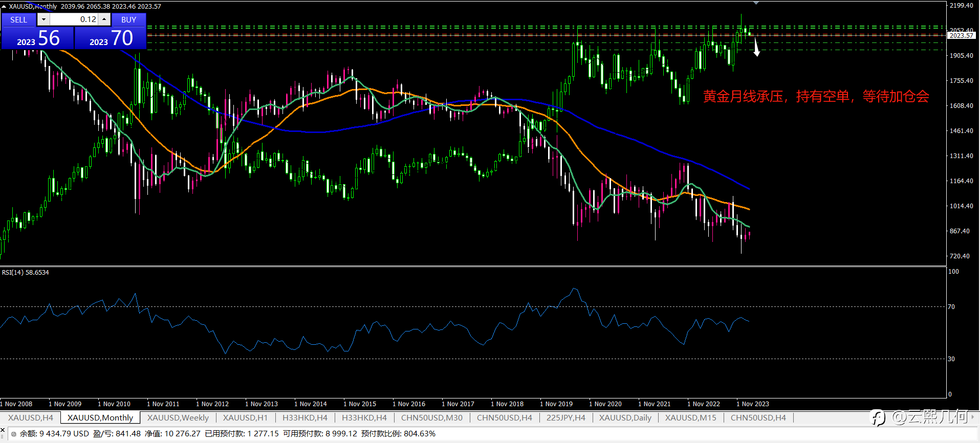
Task: Click the chart shift triangle marker
Action: point(756,3)
